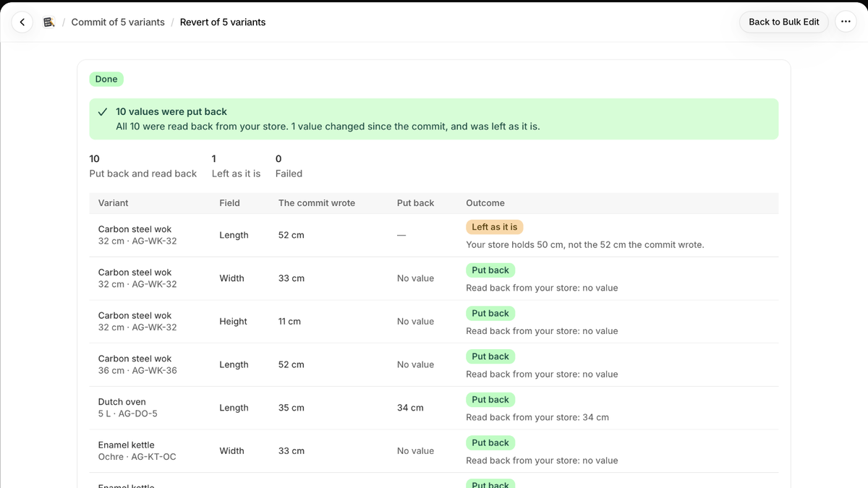Click the dash in the AG-WK-32 Length row
This screenshot has height=488, width=868.
pyautogui.click(x=401, y=236)
